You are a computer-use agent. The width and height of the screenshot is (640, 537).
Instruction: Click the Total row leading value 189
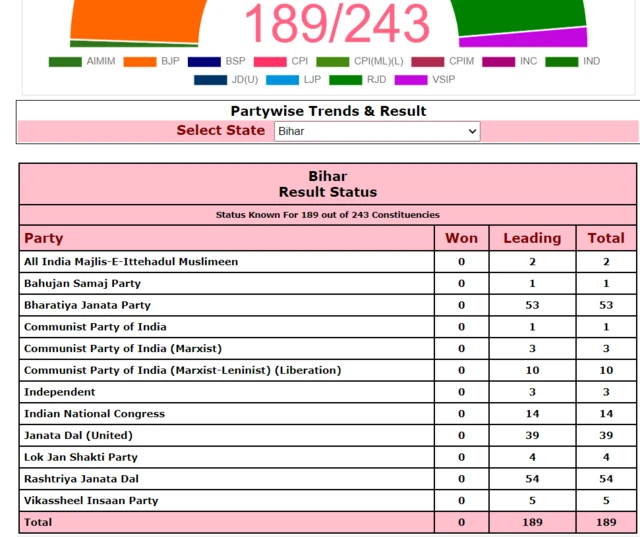point(532,522)
